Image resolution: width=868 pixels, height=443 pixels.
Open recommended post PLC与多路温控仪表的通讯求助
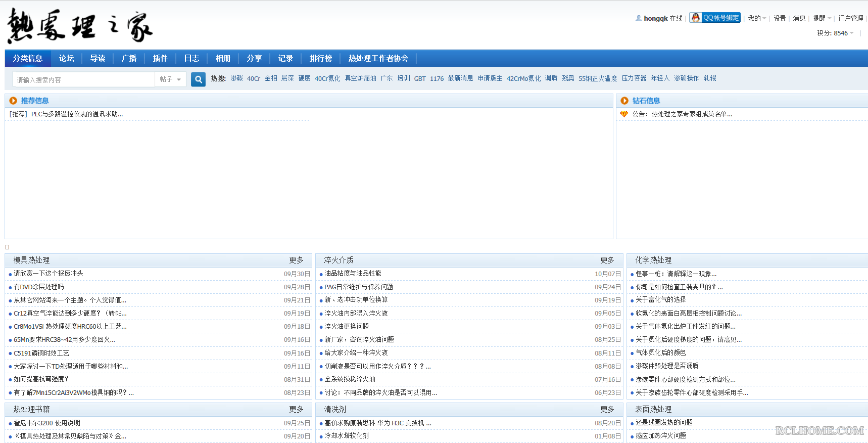coord(77,114)
